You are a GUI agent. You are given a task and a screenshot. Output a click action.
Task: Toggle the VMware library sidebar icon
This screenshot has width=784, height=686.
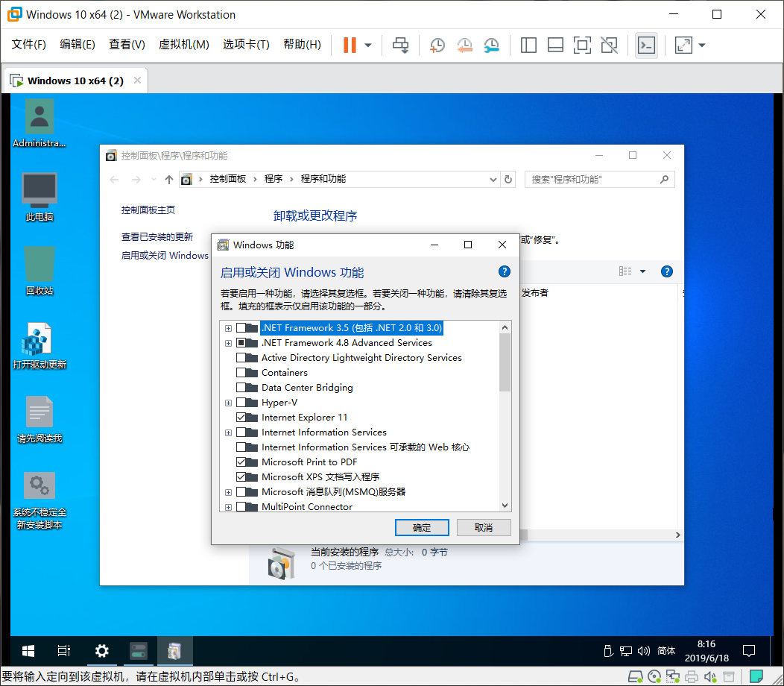pyautogui.click(x=528, y=45)
